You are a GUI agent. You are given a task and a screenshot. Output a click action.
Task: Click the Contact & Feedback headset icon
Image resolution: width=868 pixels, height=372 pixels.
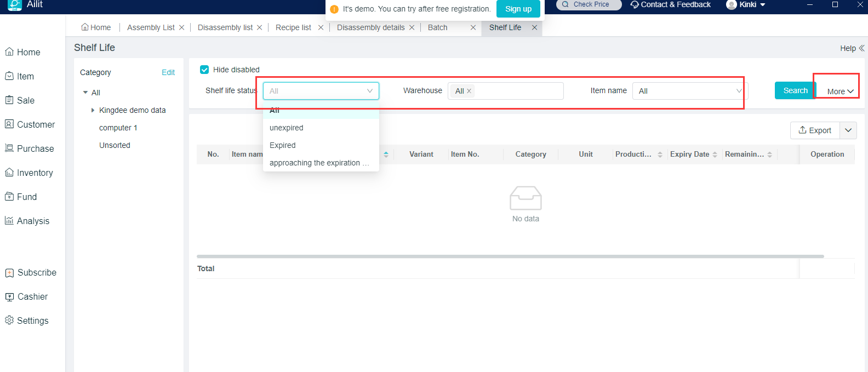[x=635, y=4]
